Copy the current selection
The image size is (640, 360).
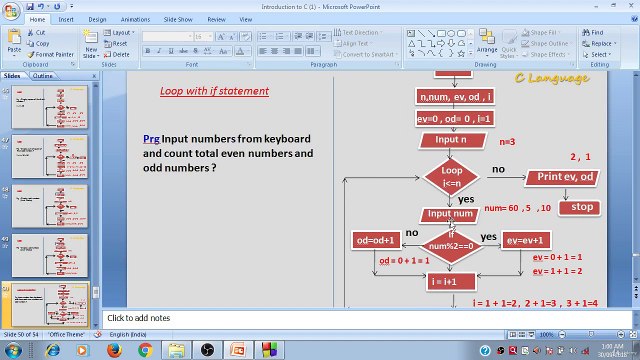(38, 44)
